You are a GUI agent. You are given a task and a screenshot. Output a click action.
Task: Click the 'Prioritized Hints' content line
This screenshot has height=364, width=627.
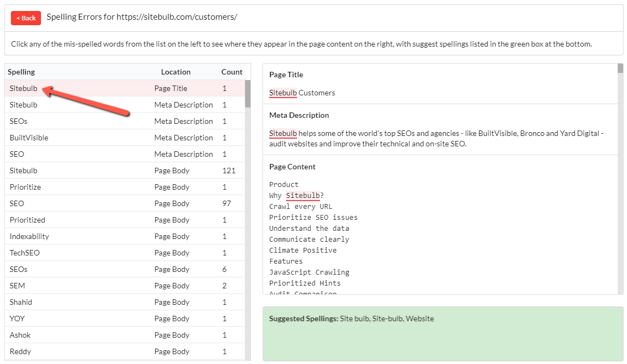pyautogui.click(x=305, y=283)
